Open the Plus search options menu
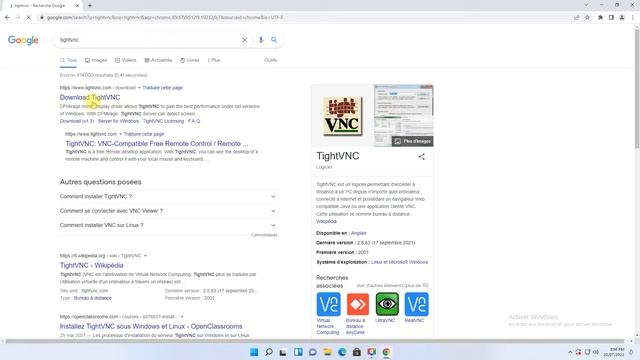Screen dimensions: 640x360 (214, 60)
